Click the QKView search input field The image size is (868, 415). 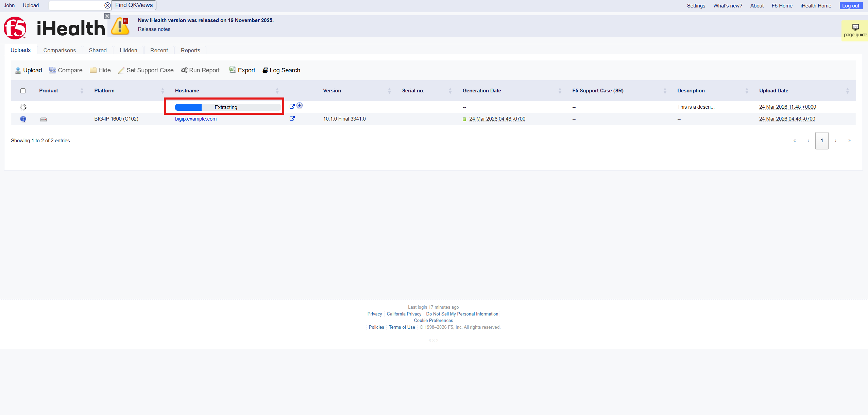(76, 5)
